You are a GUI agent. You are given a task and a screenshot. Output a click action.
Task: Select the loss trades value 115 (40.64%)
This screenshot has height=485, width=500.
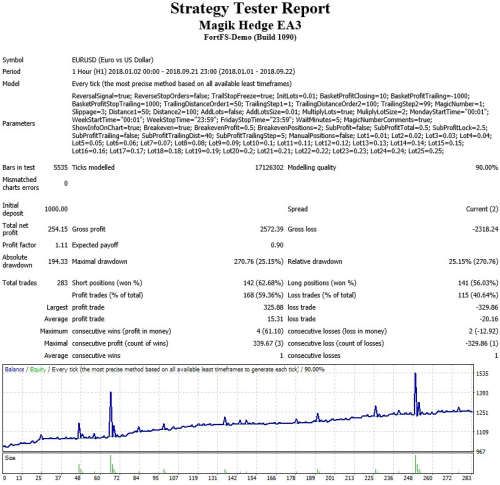478,295
